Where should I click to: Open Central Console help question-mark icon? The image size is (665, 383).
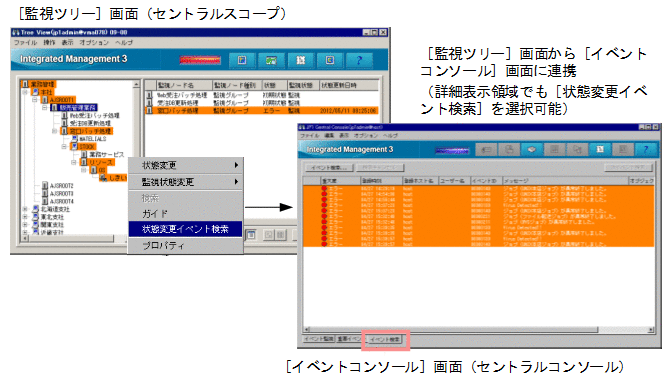point(645,149)
